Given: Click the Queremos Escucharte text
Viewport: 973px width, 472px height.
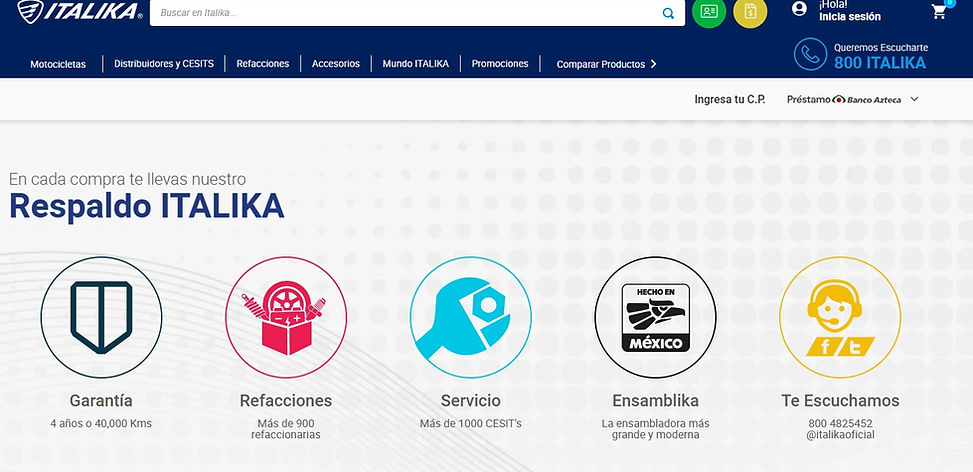Looking at the screenshot, I should click(x=881, y=47).
